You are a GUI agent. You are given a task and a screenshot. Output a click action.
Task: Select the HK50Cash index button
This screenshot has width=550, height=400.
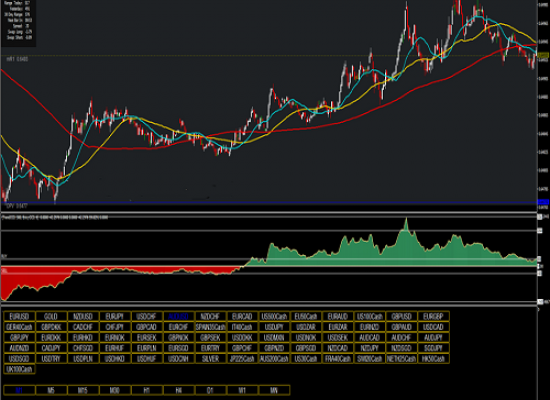pyautogui.click(x=434, y=359)
